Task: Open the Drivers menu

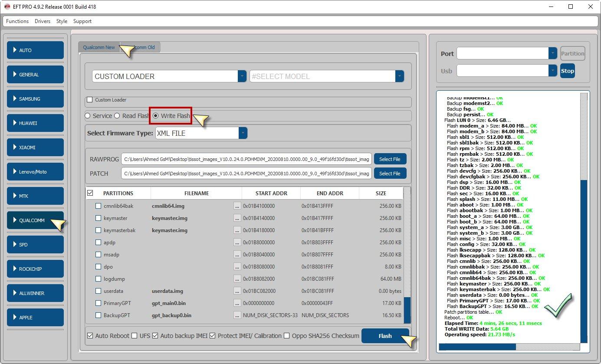Action: (43, 21)
